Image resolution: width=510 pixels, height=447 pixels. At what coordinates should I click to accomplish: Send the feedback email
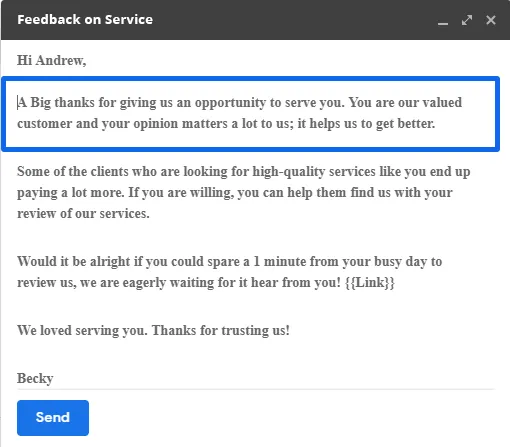[x=53, y=418]
